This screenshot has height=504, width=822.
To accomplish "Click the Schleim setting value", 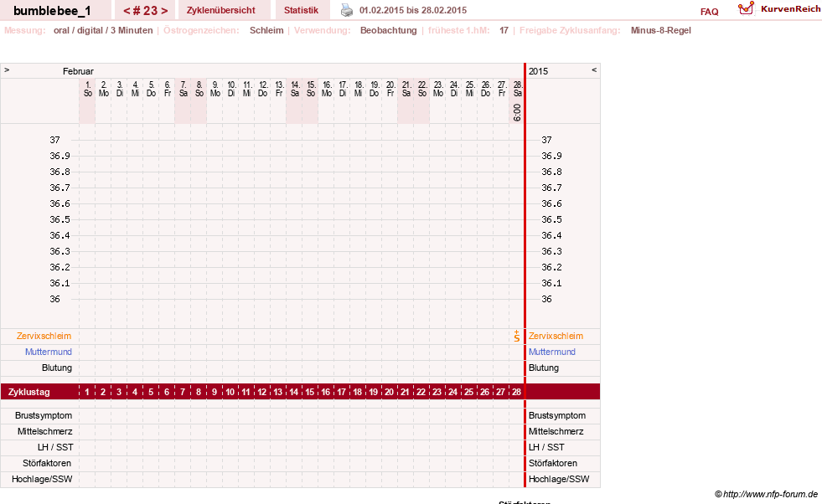I will 266,30.
